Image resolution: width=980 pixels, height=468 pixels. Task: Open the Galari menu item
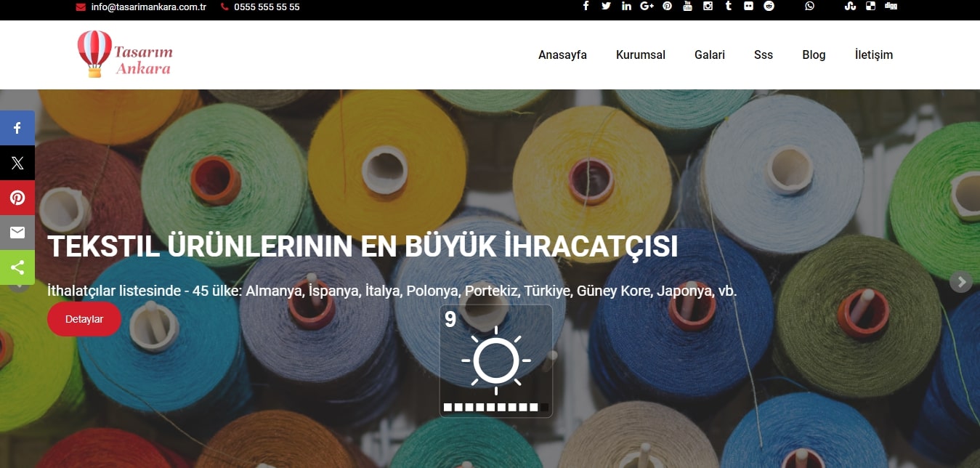click(710, 55)
